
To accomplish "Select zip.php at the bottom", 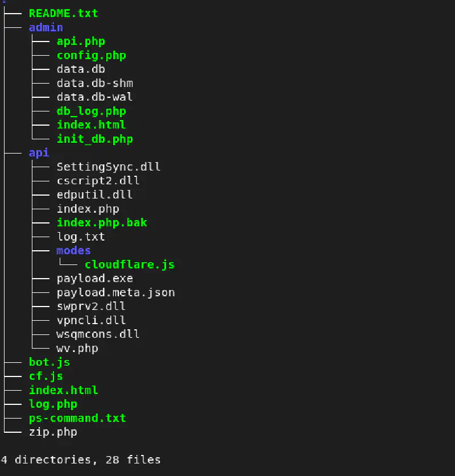I will click(53, 432).
